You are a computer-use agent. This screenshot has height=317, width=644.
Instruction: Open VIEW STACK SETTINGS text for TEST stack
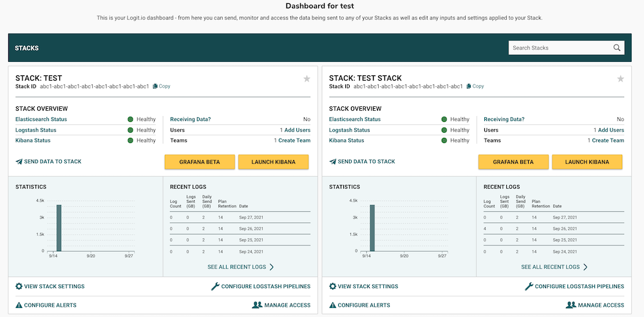click(x=54, y=286)
